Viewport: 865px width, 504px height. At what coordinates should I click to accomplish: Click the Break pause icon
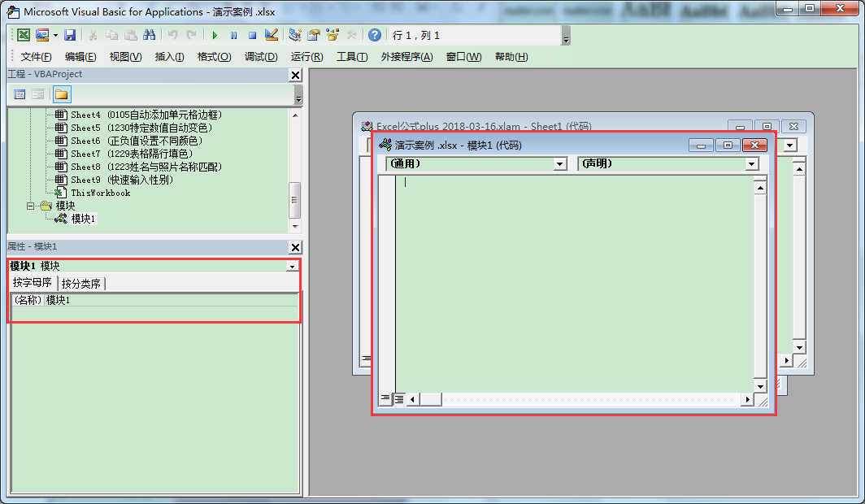pyautogui.click(x=234, y=35)
